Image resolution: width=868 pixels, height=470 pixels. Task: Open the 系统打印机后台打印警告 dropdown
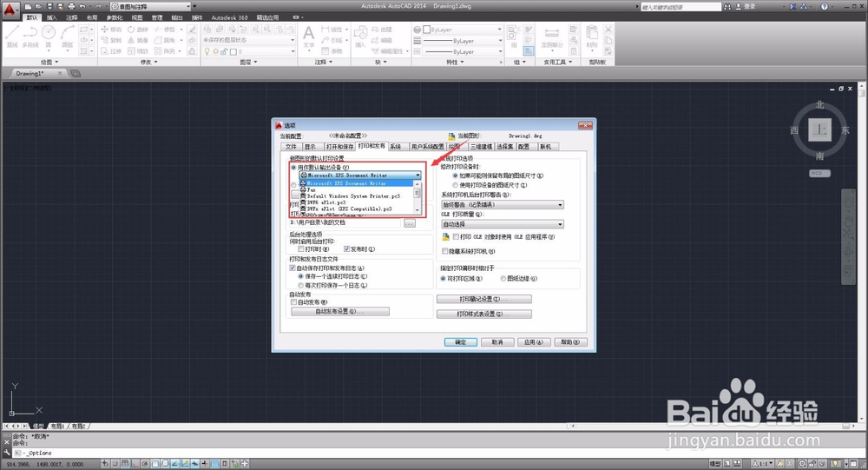pos(503,204)
